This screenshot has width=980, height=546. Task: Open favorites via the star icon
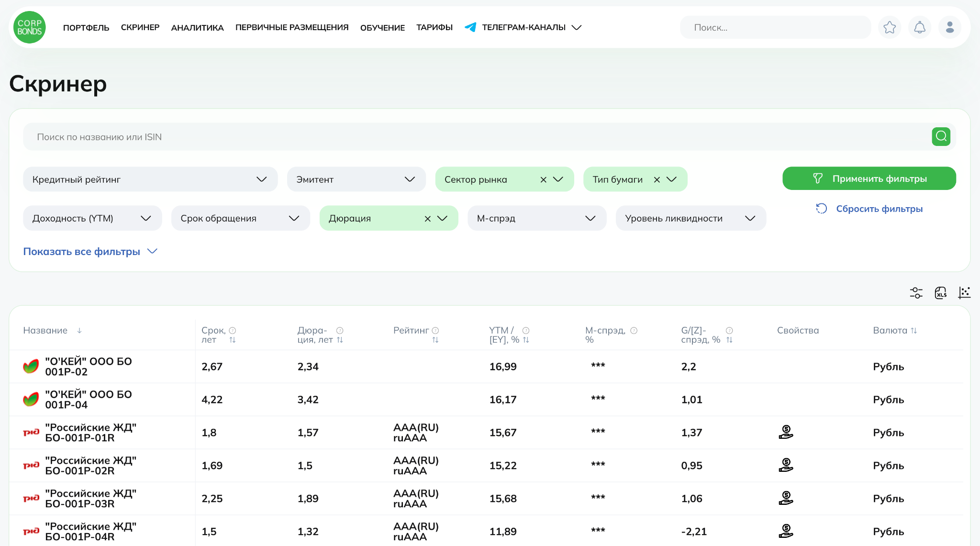tap(890, 27)
